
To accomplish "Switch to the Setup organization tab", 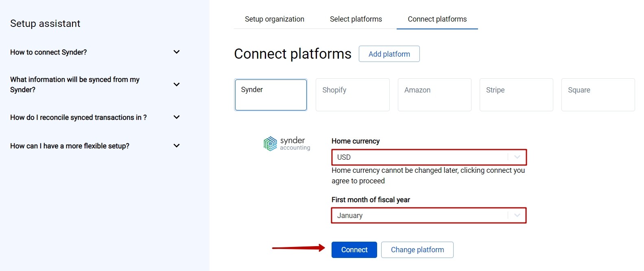I will tap(275, 19).
